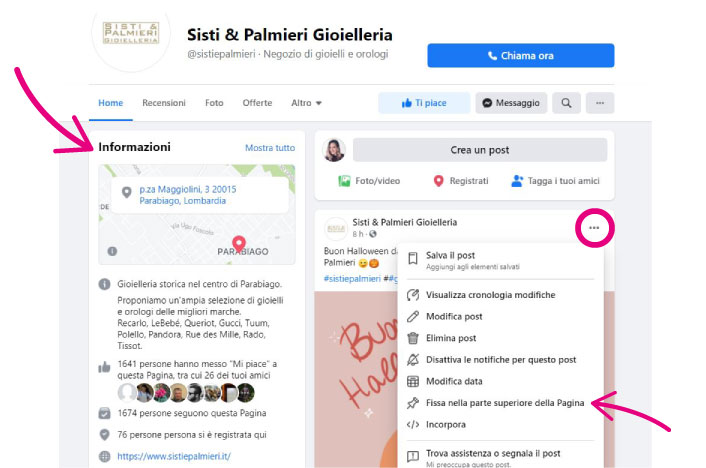706x468 pixels.
Task: Click Crea un post field
Action: (480, 150)
